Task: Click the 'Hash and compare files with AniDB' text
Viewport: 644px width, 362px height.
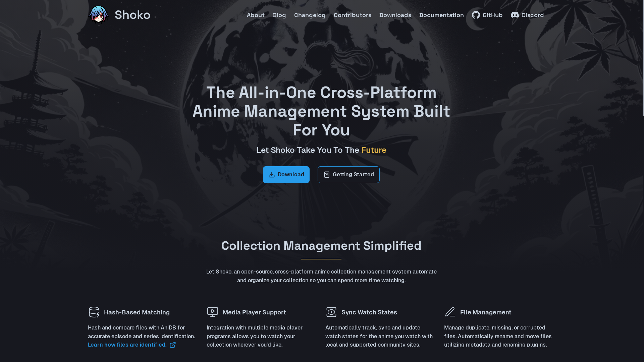Action: (141, 332)
